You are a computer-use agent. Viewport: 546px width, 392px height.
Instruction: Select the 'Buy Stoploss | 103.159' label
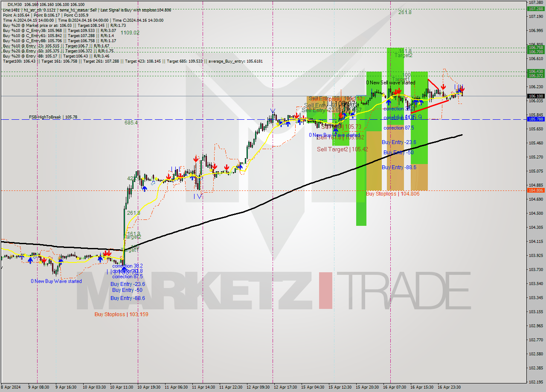click(121, 314)
